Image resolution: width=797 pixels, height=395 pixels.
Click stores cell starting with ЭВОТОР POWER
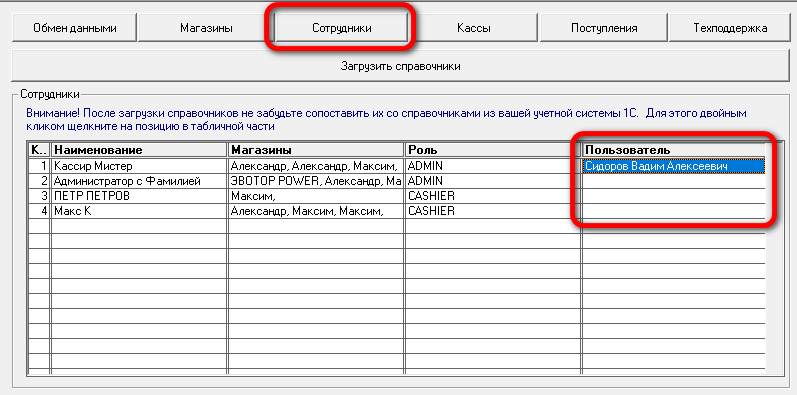317,181
